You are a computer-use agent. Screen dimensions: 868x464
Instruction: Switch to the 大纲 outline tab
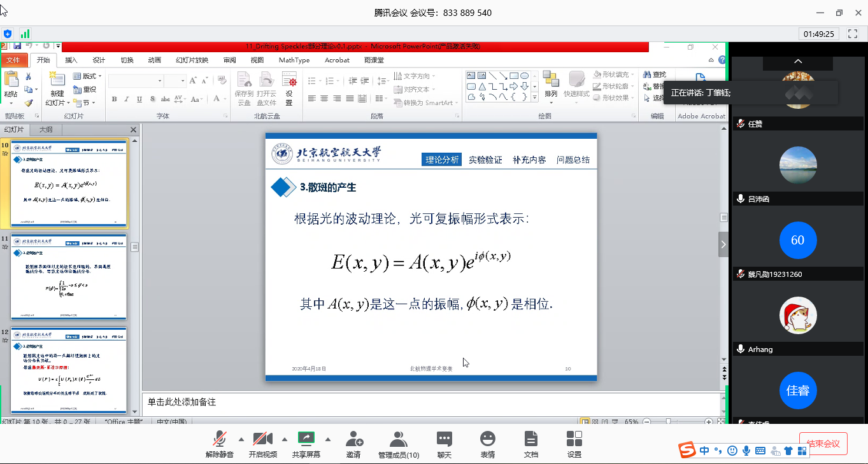[46, 129]
